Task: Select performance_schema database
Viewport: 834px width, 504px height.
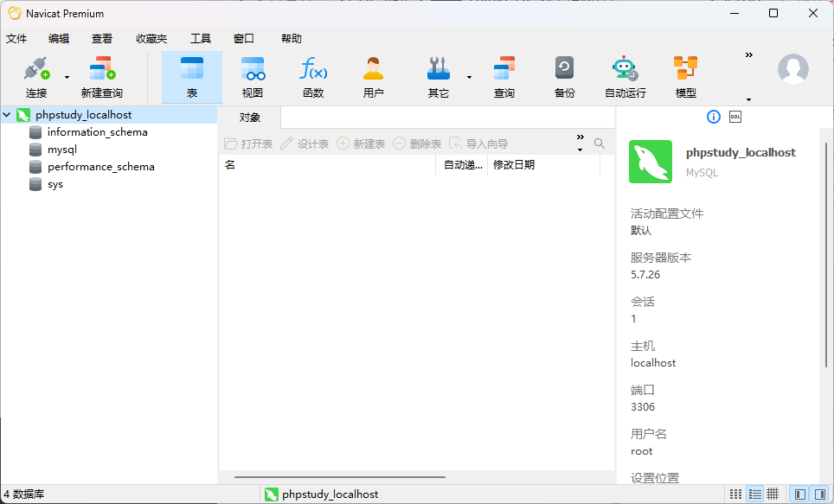Action: (x=101, y=166)
